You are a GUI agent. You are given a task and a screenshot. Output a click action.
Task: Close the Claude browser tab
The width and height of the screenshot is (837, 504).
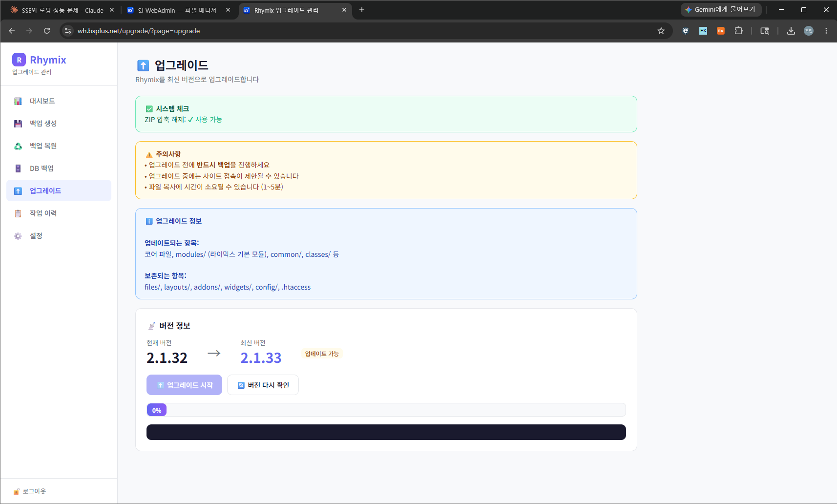[112, 10]
